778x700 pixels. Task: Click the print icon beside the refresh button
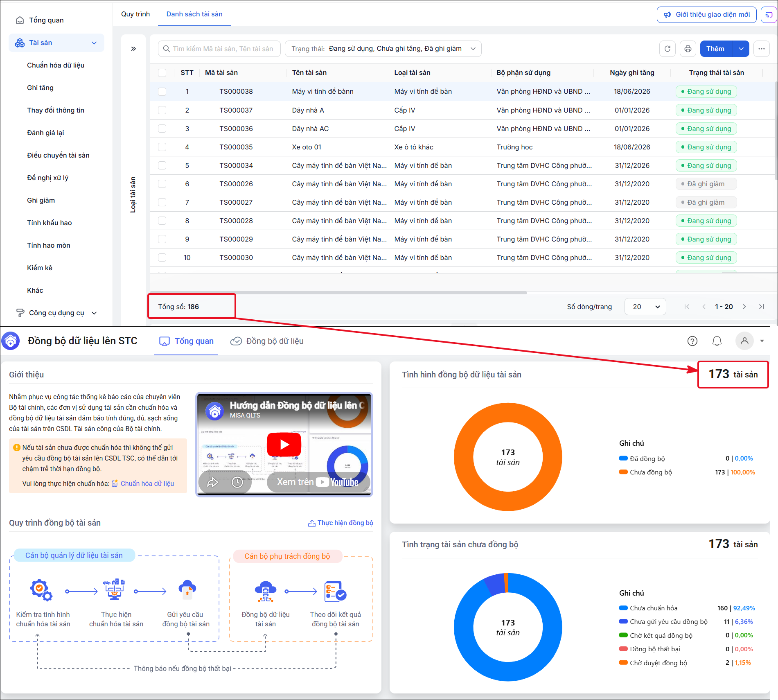click(688, 49)
